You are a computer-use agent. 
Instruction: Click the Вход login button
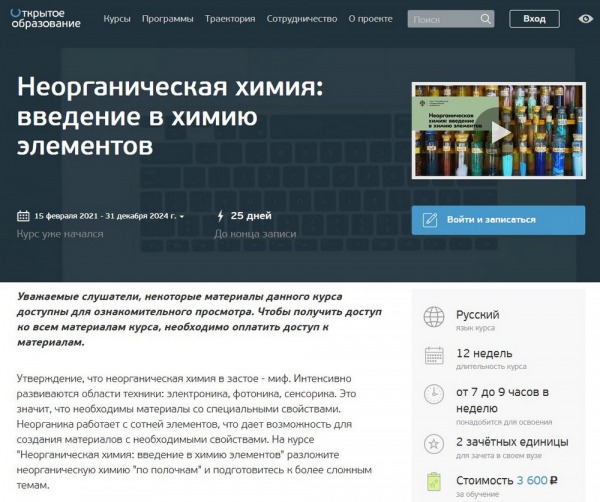tap(534, 19)
